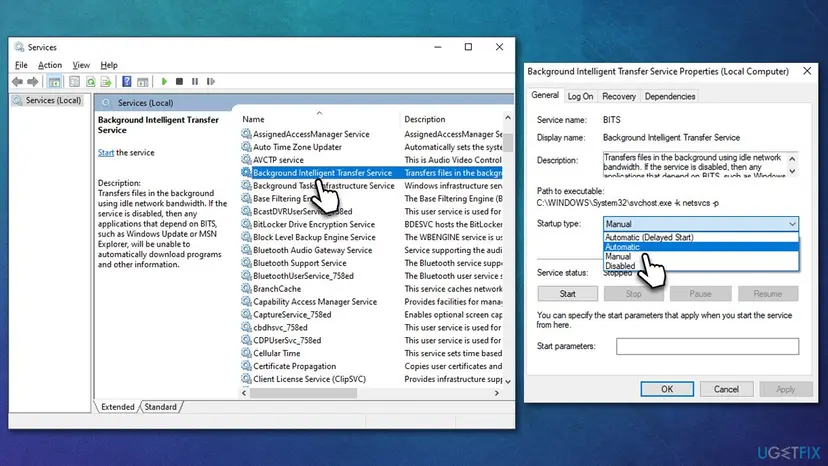Screen dimensions: 828x466
Task: Maximize the Services window
Action: tap(468, 47)
